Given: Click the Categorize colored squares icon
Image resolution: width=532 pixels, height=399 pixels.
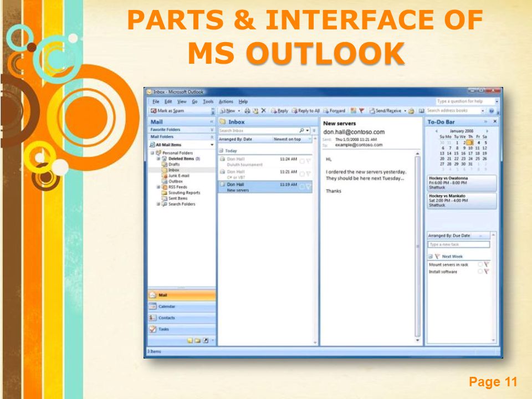Looking at the screenshot, I should click(x=353, y=111).
